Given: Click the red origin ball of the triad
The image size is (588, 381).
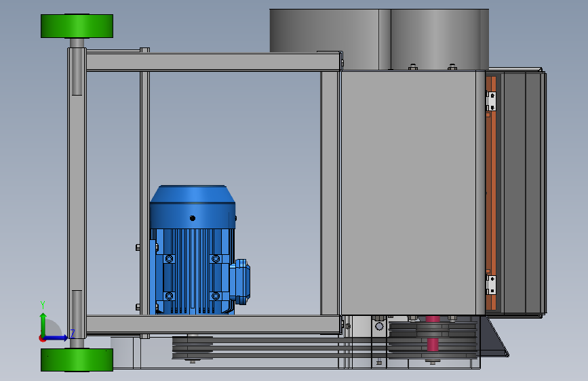Looking at the screenshot, I should tap(42, 338).
